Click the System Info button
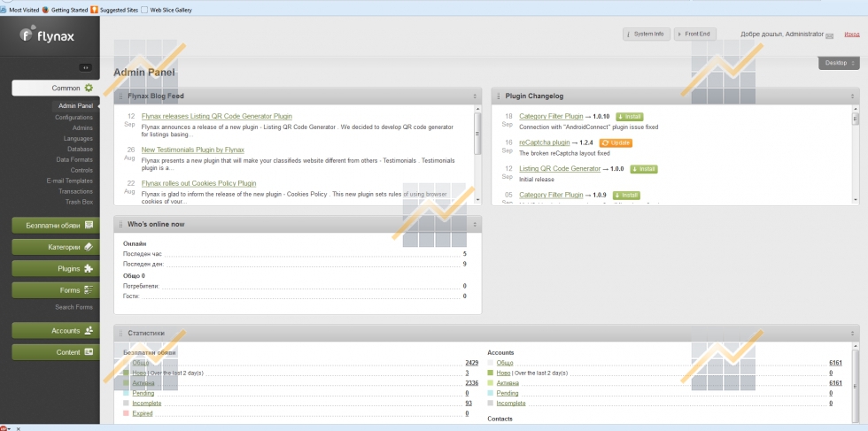 [x=647, y=35]
